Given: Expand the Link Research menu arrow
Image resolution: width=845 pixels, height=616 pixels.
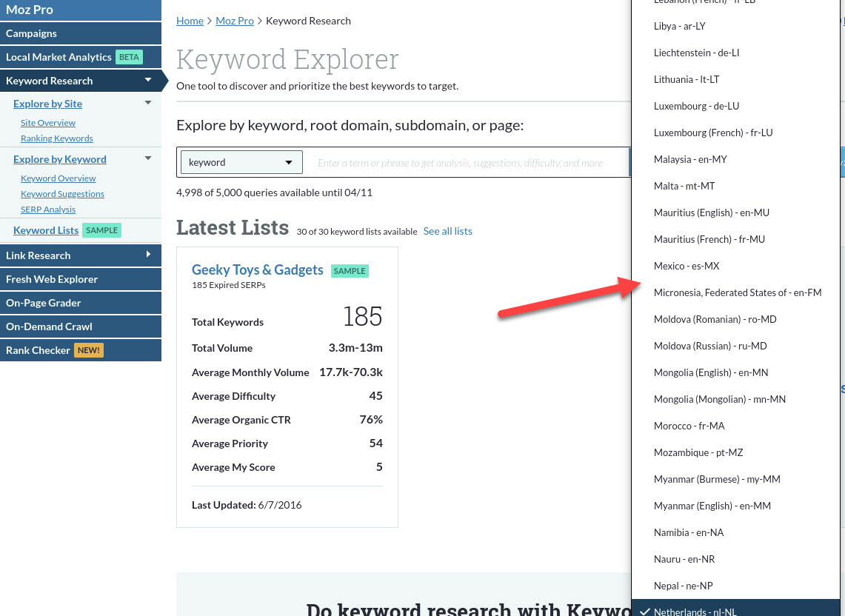Looking at the screenshot, I should click(x=148, y=255).
